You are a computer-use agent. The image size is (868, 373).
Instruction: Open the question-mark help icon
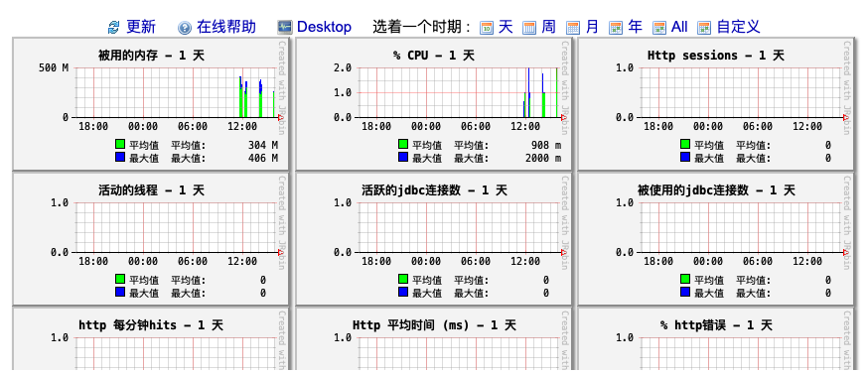pyautogui.click(x=185, y=27)
